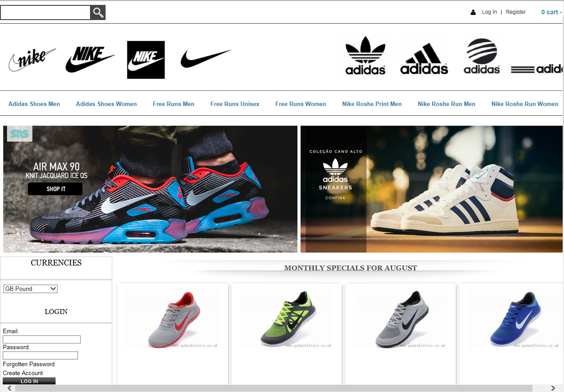The image size is (564, 392).
Task: Click the Log In link in the header
Action: [x=490, y=12]
